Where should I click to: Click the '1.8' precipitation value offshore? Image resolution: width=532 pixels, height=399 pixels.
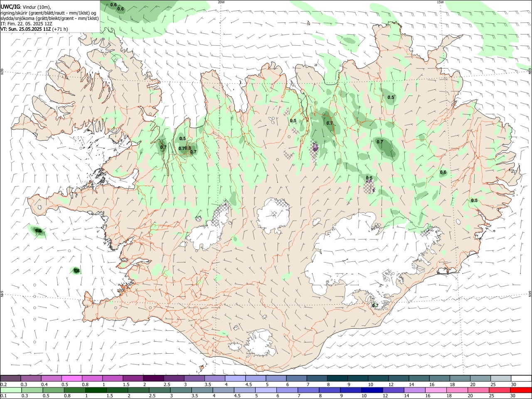point(76,271)
